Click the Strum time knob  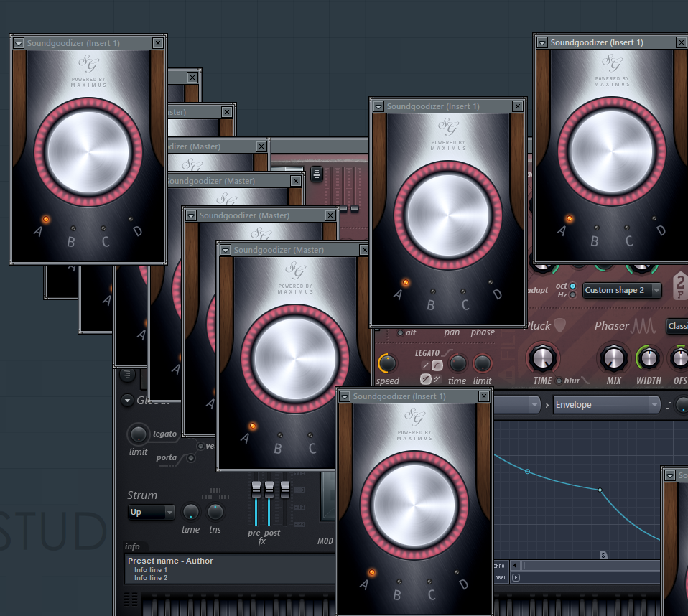coord(190,512)
